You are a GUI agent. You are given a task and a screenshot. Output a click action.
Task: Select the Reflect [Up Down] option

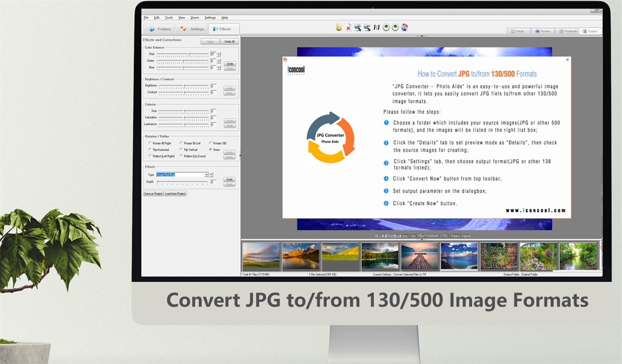[x=182, y=156]
